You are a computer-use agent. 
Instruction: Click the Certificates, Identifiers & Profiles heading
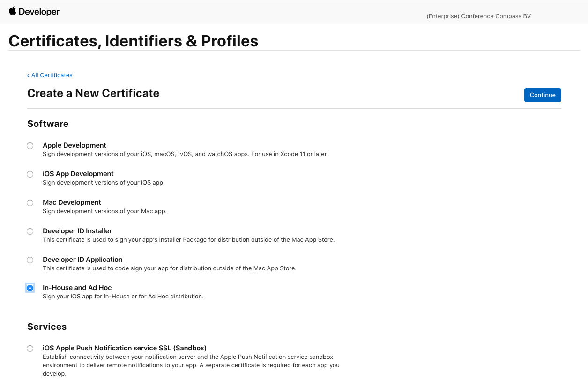coord(133,41)
